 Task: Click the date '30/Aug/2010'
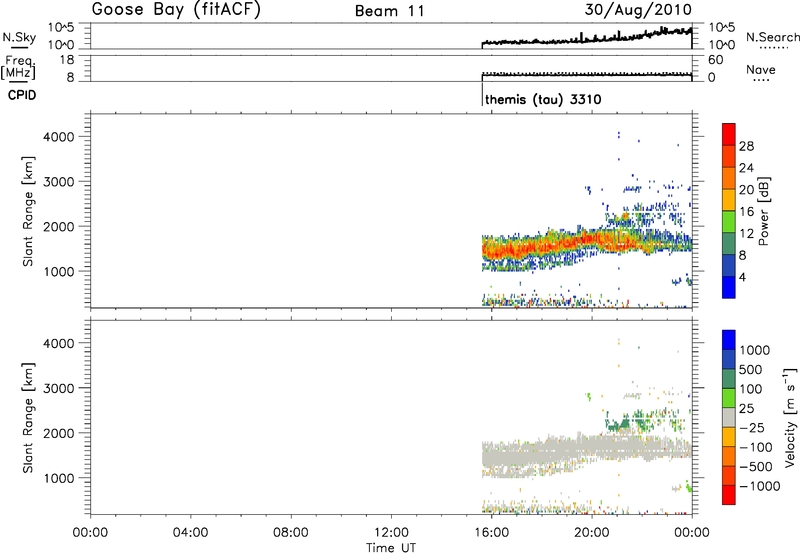638,10
